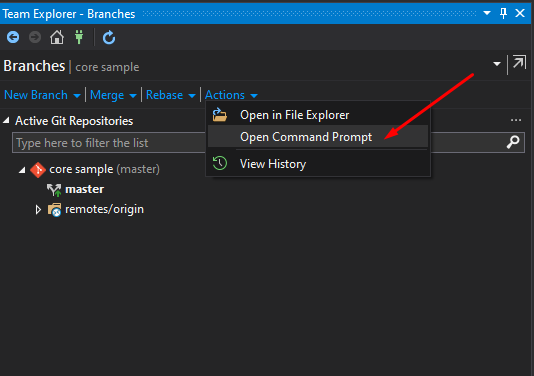Click the Active Git Repositories heading
Image resolution: width=534 pixels, height=376 pixels.
click(x=74, y=121)
